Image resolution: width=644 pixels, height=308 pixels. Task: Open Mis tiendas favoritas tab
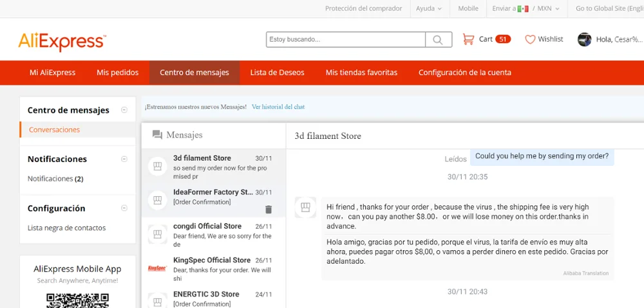pyautogui.click(x=361, y=73)
